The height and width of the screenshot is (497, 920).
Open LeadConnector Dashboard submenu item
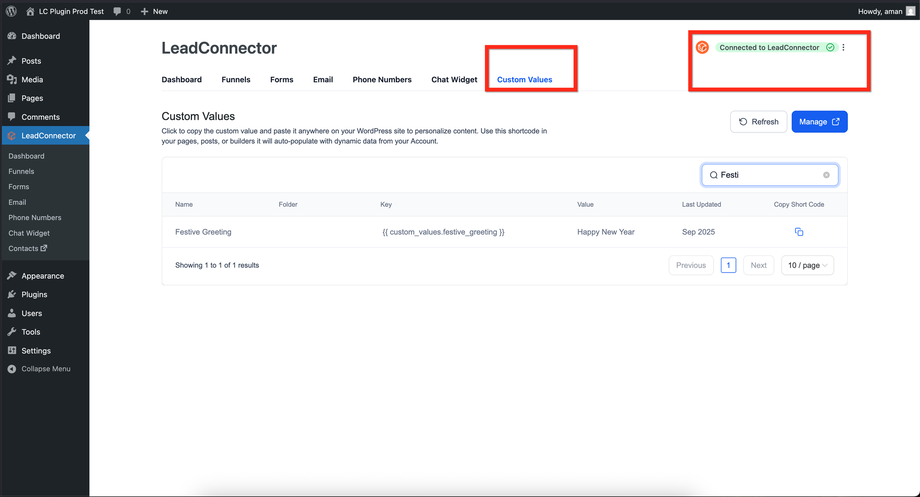pyautogui.click(x=26, y=156)
